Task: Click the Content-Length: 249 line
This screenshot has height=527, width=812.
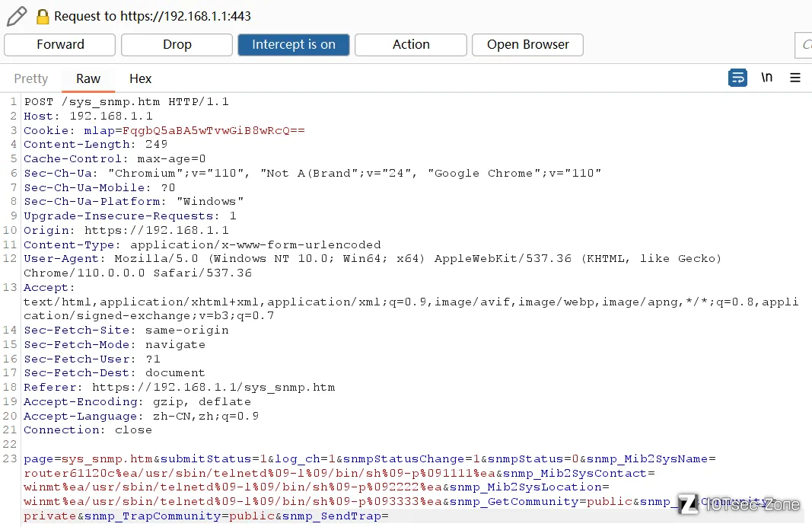Action: [x=95, y=145]
